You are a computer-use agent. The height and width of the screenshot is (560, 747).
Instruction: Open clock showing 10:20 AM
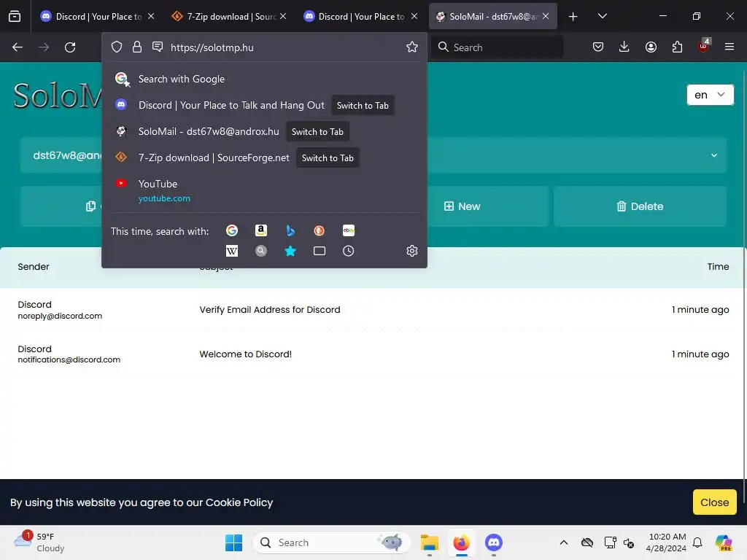[x=666, y=542]
